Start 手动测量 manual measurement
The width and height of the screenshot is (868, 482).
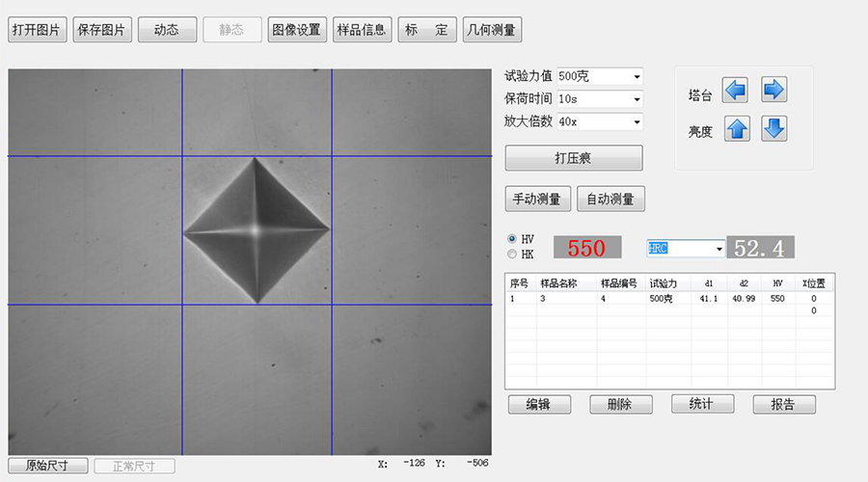pos(537,199)
